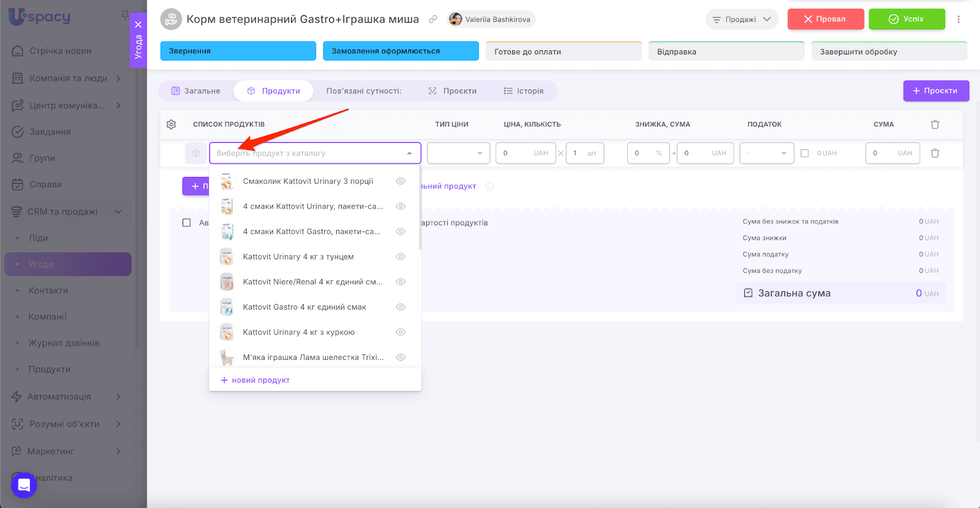Click + новий продукт link

tap(255, 380)
